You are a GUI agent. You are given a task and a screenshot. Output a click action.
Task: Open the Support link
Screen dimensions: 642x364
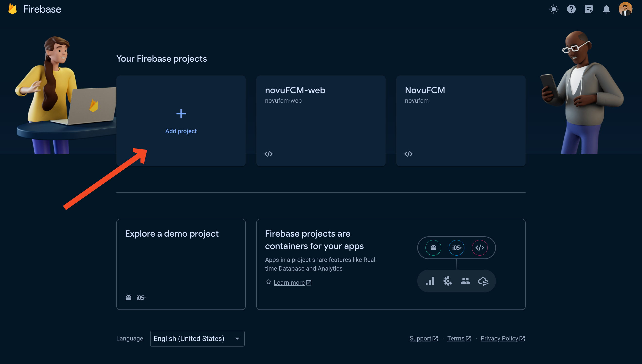point(420,338)
